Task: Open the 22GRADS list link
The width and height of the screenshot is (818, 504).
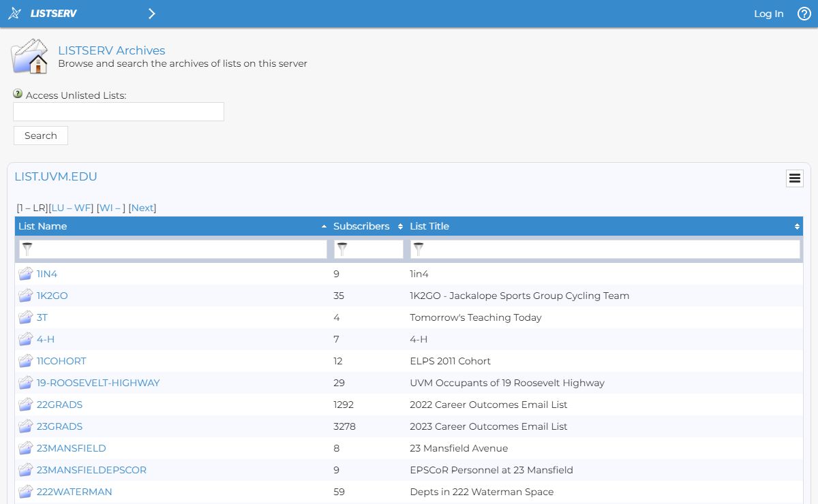Action: [59, 405]
